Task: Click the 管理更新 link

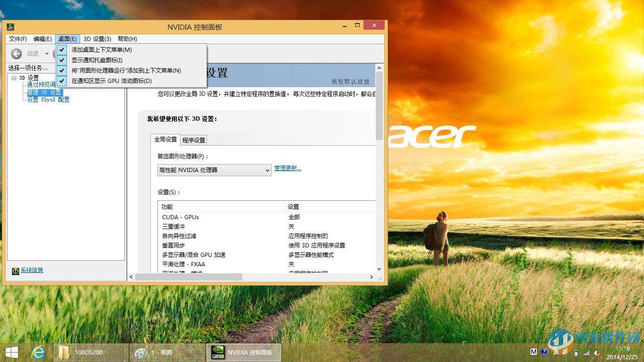Action: pos(288,168)
